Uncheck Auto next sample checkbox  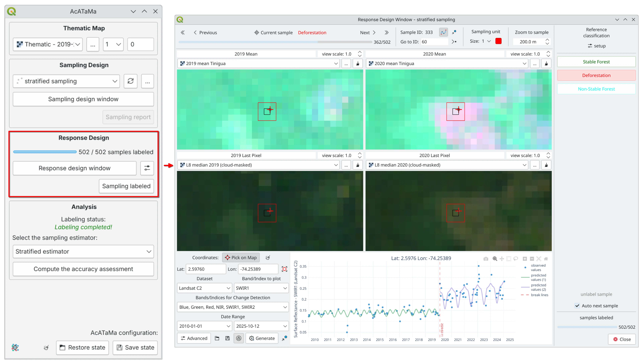pos(577,306)
